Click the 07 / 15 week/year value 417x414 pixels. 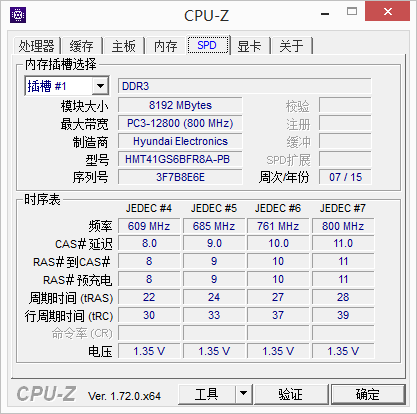pyautogui.click(x=345, y=177)
